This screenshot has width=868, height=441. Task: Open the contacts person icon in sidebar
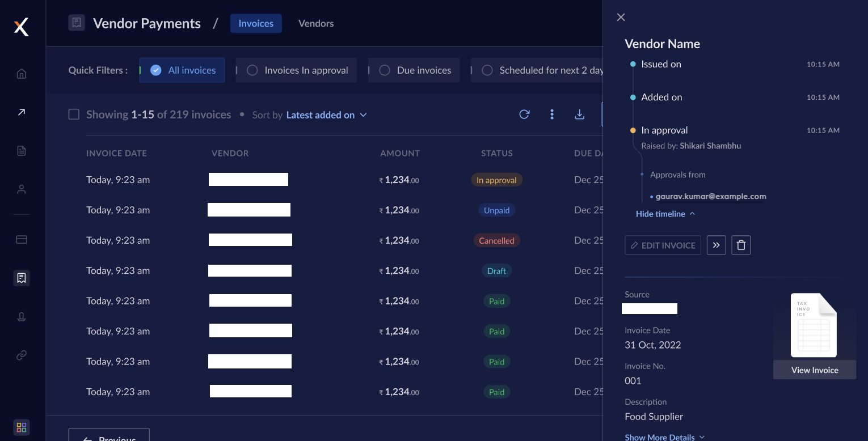tap(22, 189)
